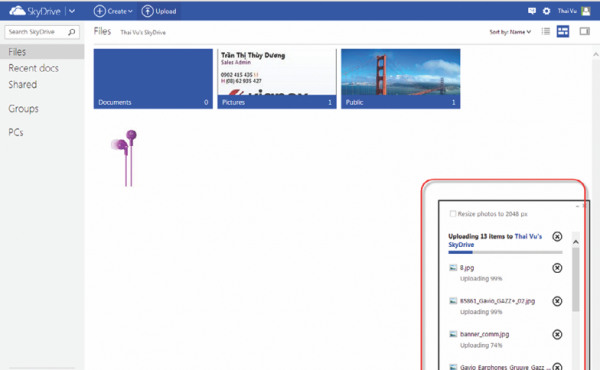Open Recent docs in sidebar
Screen dimensions: 600x370
coord(33,68)
